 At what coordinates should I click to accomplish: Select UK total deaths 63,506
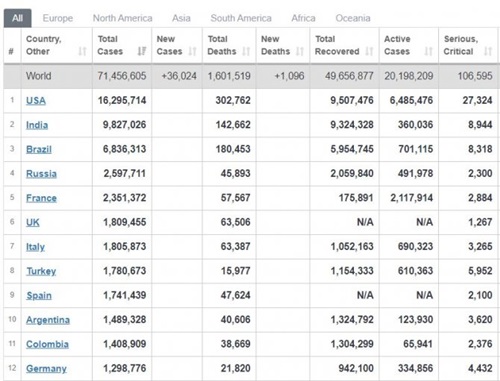coord(235,222)
